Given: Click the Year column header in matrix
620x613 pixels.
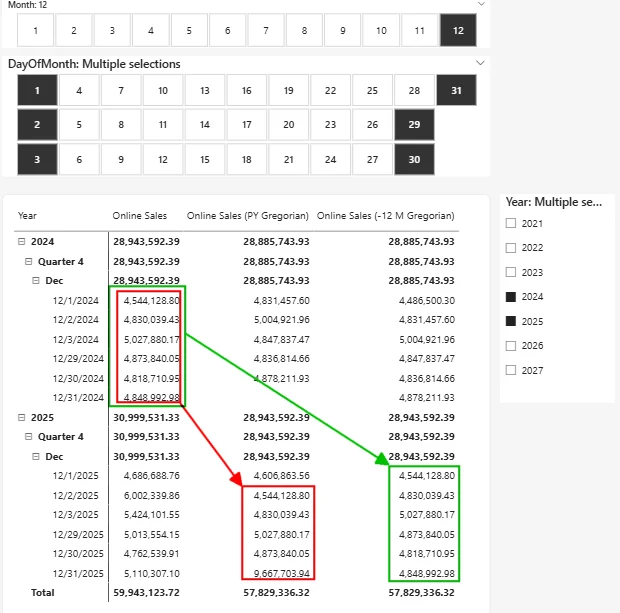Looking at the screenshot, I should [x=27, y=216].
